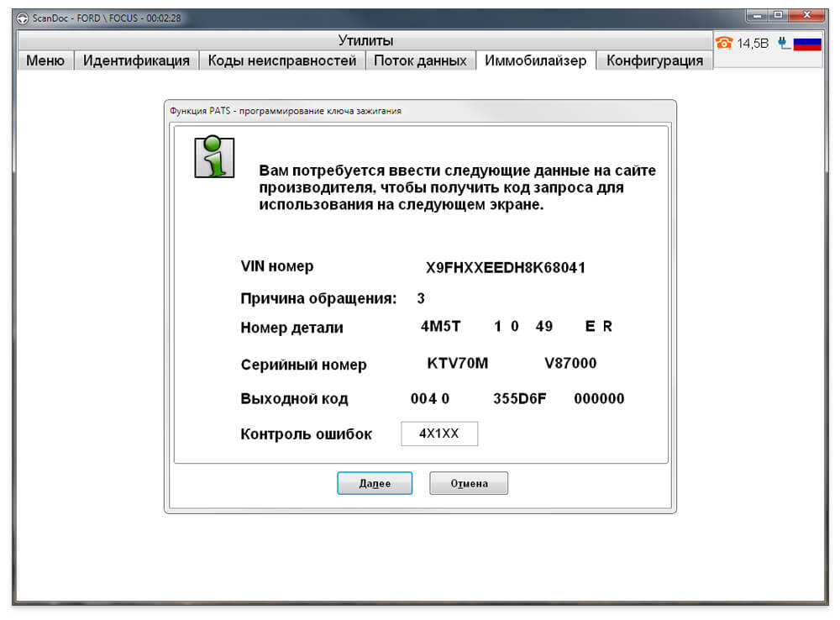Screen dimensions: 840x620
Task: Click the VIN number value X9FHXXEEDH8K68041
Action: pos(506,267)
